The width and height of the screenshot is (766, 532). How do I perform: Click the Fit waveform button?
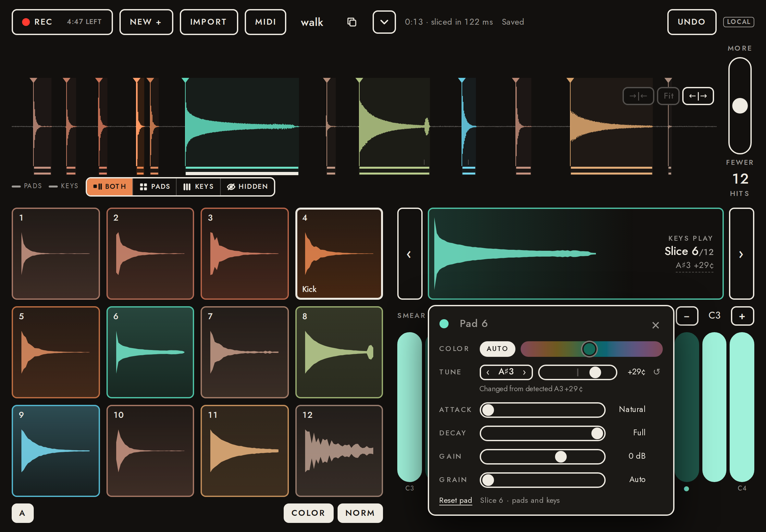(x=668, y=96)
